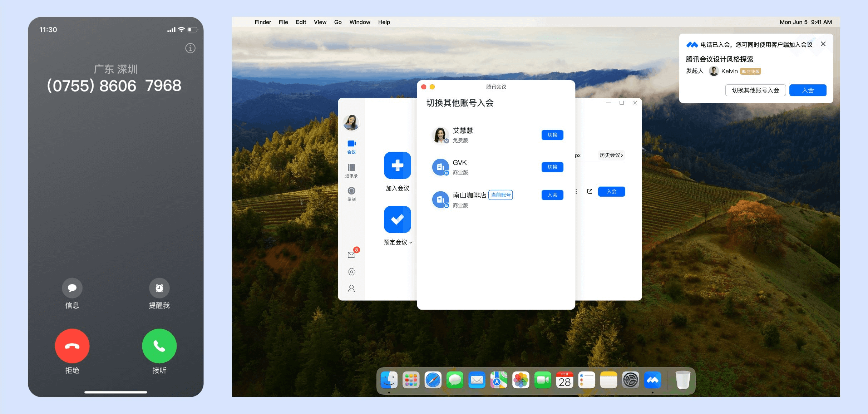The height and width of the screenshot is (414, 868).
Task: Click 南山咖啡店 enterprise account icon
Action: (x=440, y=199)
